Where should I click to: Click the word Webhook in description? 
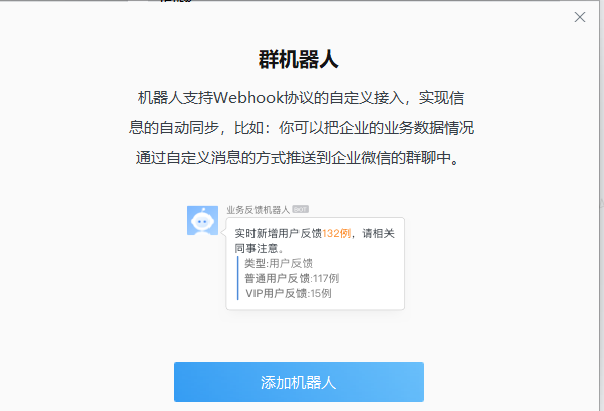[248, 97]
